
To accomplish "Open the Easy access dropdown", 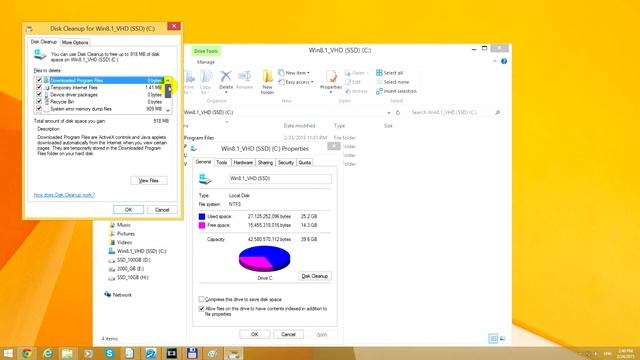I will (x=296, y=82).
